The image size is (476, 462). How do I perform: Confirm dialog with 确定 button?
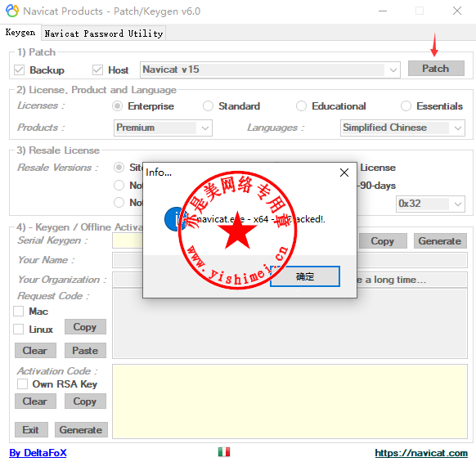coord(305,276)
